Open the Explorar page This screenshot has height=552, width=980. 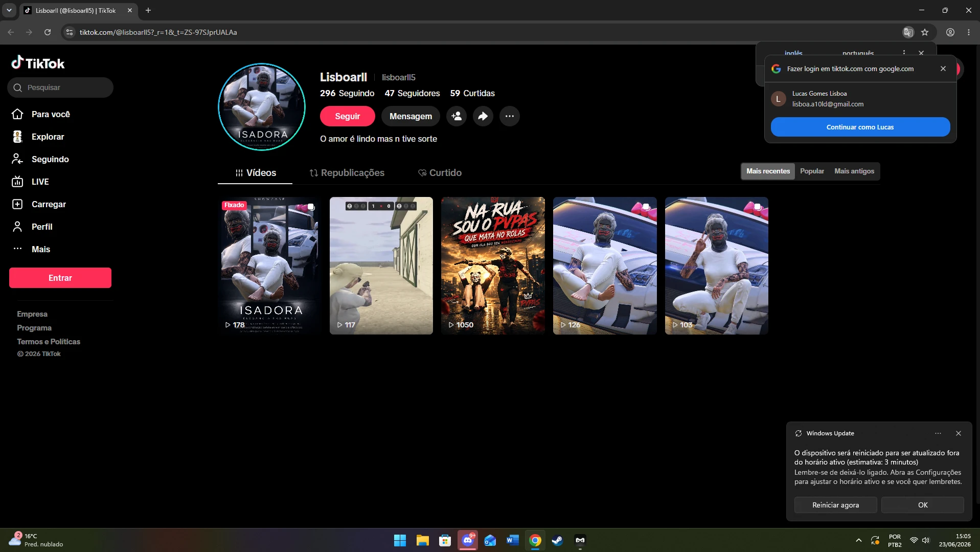click(x=38, y=137)
